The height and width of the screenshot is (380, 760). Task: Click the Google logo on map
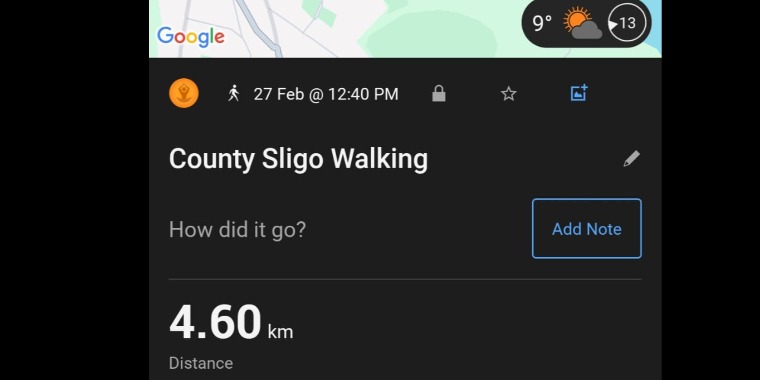[190, 37]
